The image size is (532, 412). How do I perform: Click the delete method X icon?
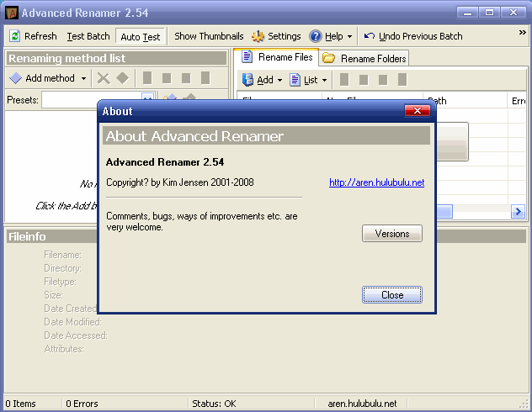[x=104, y=78]
